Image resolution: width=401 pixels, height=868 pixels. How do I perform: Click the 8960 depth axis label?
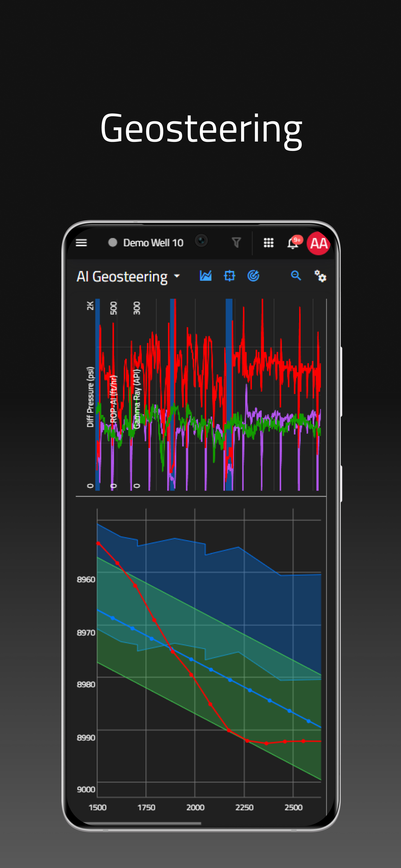86,579
